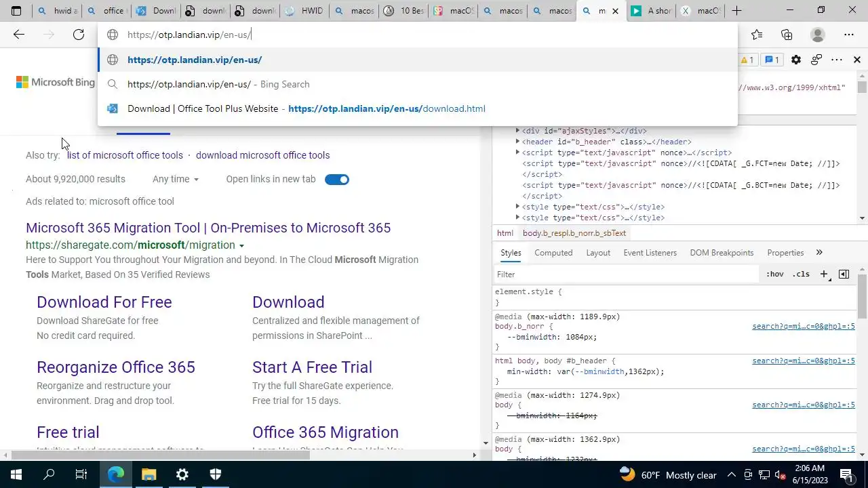Switch to the Computed tab
The height and width of the screenshot is (488, 868).
(553, 253)
